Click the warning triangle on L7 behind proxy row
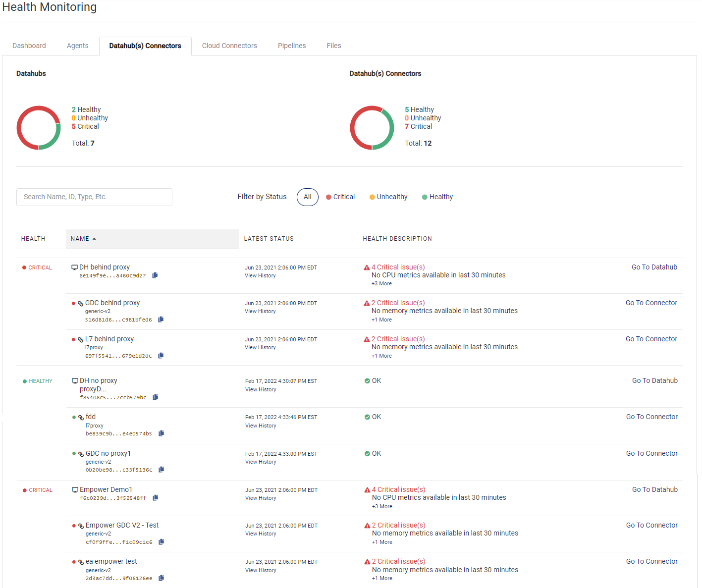 click(367, 339)
